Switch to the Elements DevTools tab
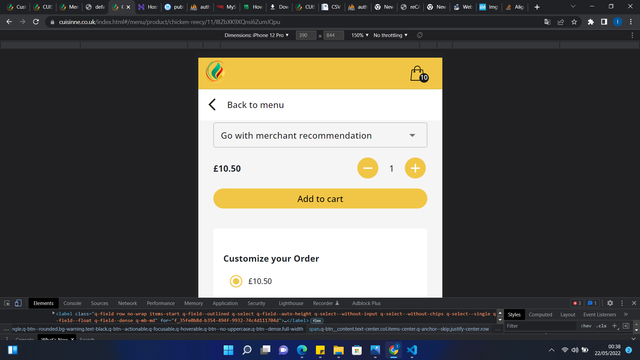The width and height of the screenshot is (640, 360). [43, 303]
